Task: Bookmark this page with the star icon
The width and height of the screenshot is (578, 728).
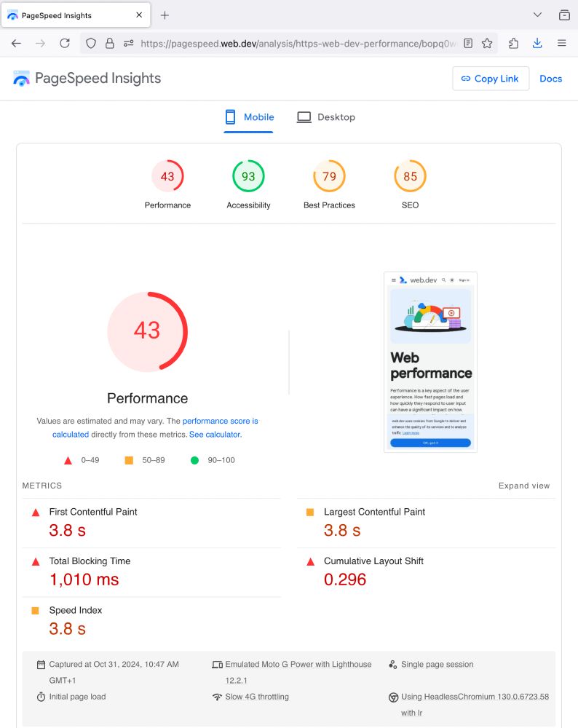Action: tap(487, 43)
